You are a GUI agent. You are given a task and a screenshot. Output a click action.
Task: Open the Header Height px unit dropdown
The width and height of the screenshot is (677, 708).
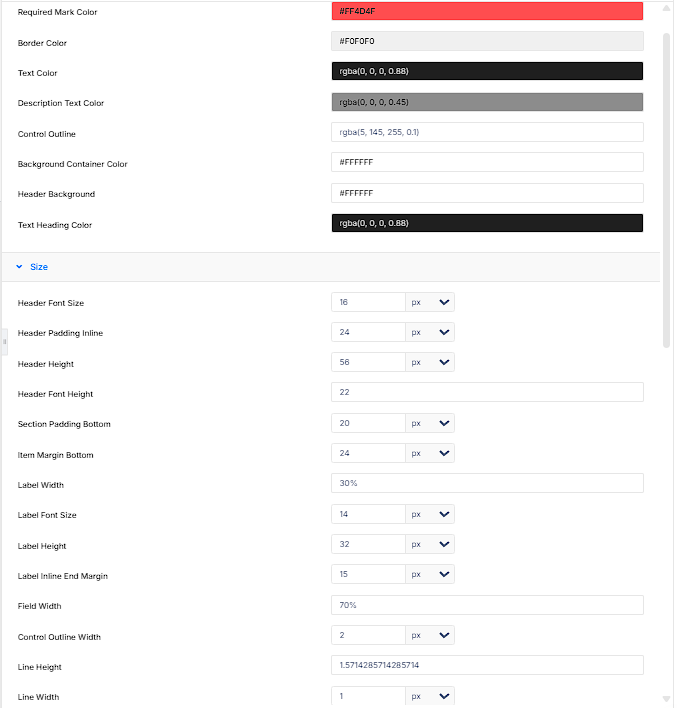click(430, 362)
